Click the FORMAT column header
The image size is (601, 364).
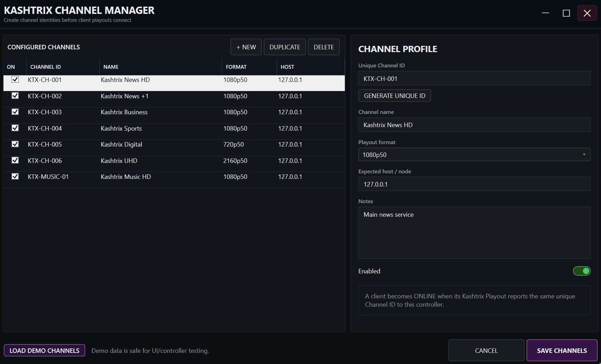point(249,67)
